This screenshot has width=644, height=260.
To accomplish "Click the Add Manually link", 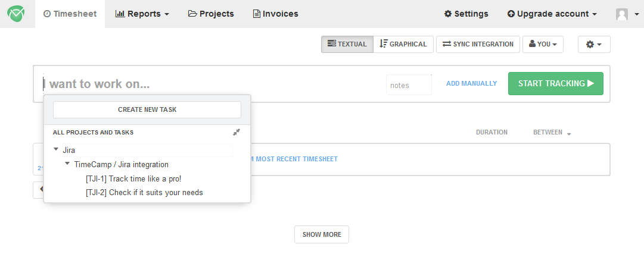I will [x=471, y=83].
